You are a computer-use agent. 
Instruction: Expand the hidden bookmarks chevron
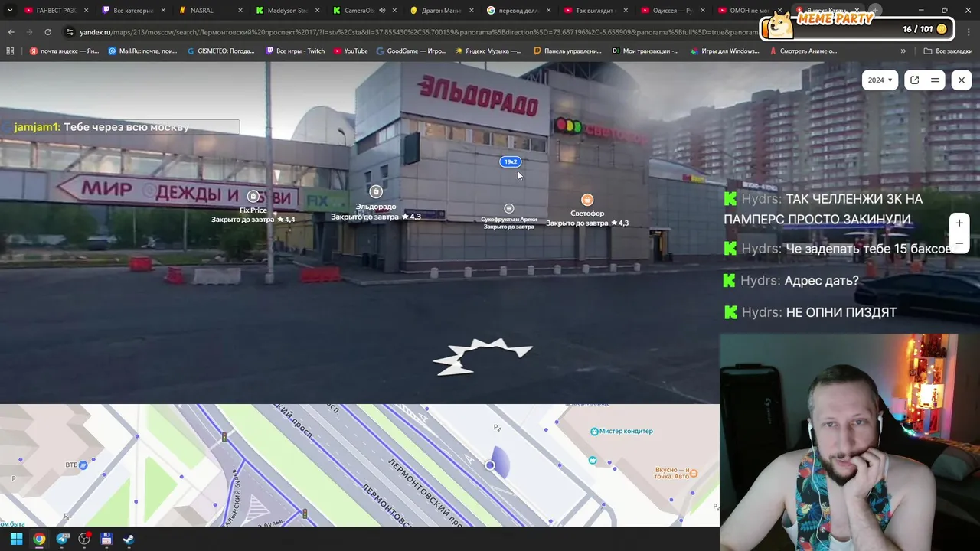(x=903, y=51)
